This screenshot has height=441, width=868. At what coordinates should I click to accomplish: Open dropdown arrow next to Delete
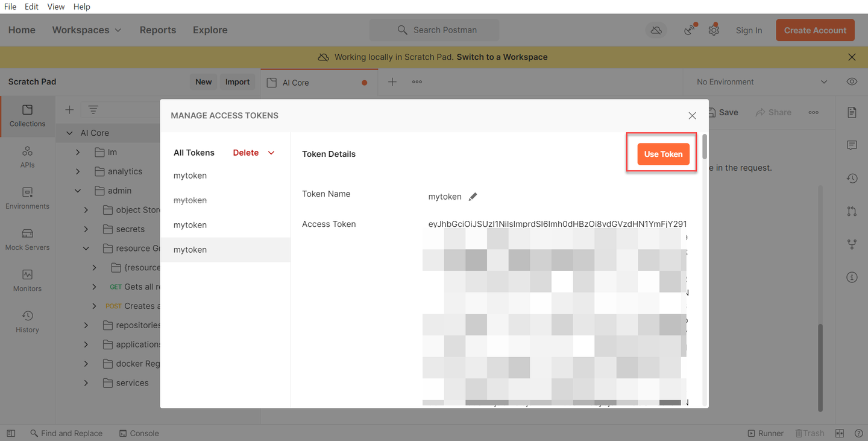(271, 153)
